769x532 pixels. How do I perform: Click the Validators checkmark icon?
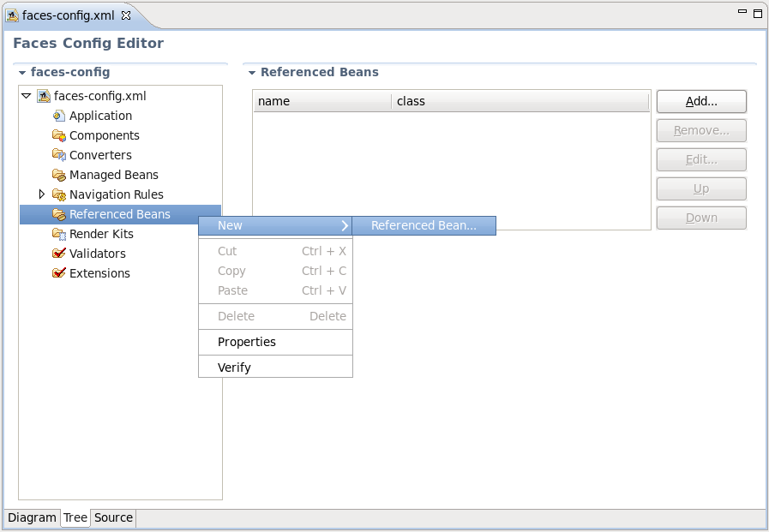[x=59, y=254]
